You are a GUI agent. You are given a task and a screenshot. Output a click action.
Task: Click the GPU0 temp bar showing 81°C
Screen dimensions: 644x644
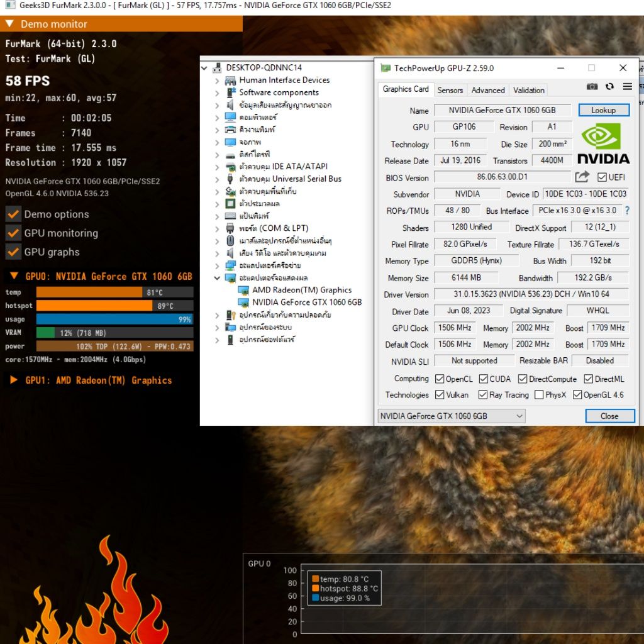[114, 292]
